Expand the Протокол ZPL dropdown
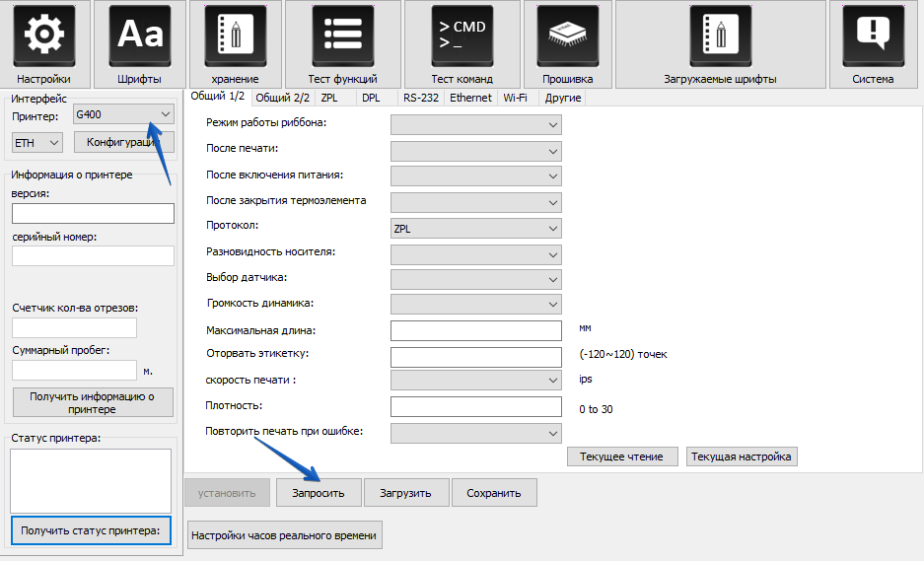Image resolution: width=924 pixels, height=561 pixels. [475, 229]
